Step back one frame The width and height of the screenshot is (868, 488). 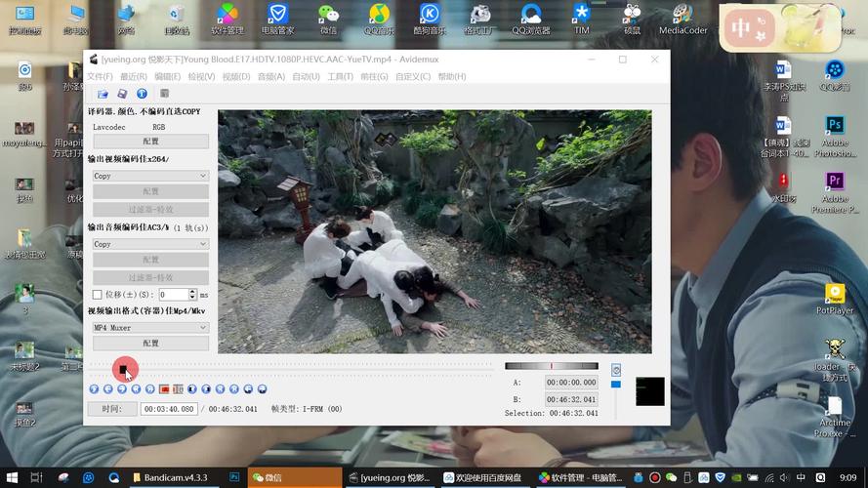coord(108,389)
